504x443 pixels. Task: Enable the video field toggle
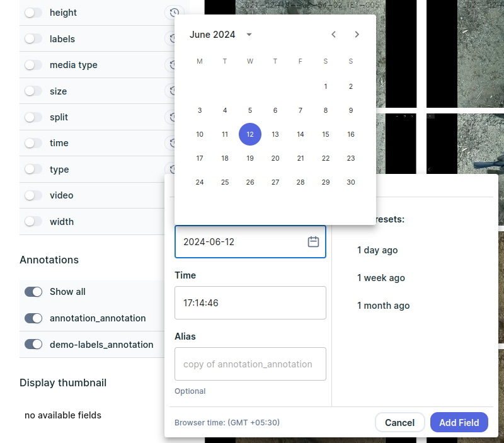point(33,195)
